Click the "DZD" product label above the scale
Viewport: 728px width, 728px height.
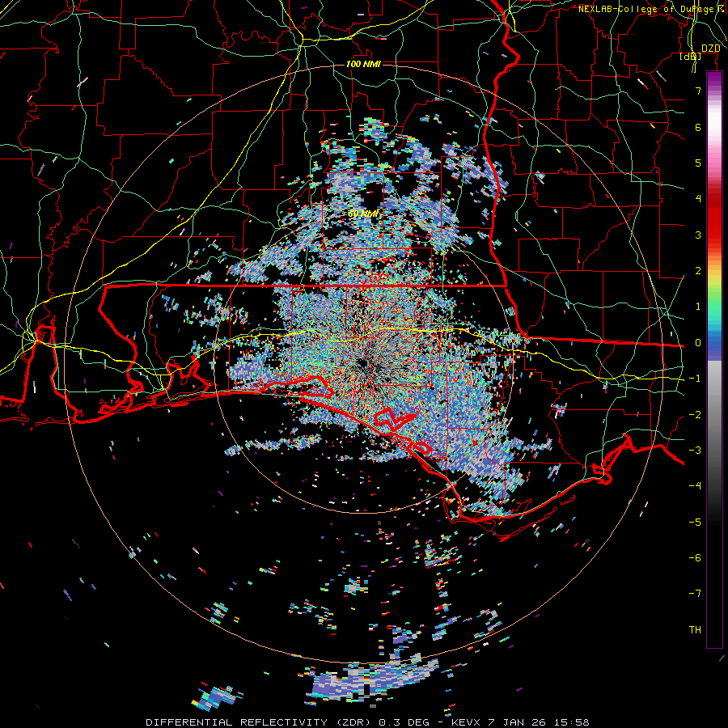tap(710, 49)
